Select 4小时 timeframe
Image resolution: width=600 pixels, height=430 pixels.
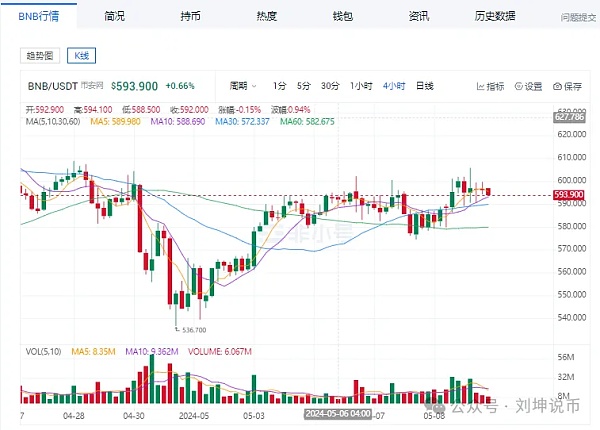click(393, 86)
